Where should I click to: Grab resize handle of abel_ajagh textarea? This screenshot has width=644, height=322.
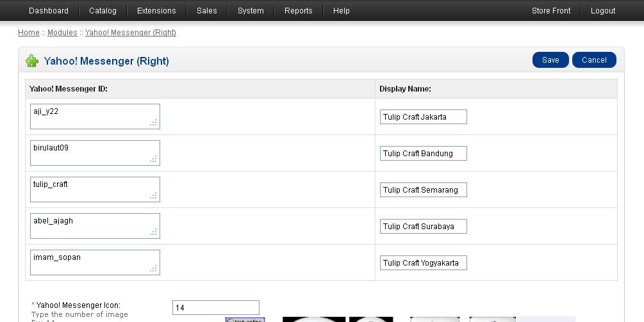pyautogui.click(x=154, y=232)
